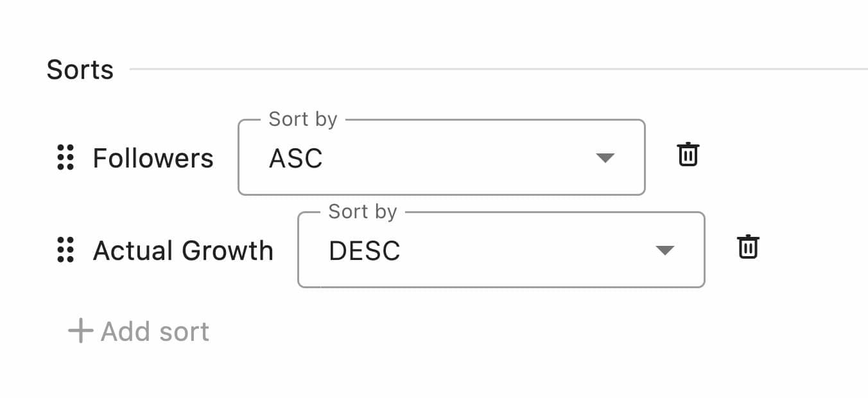This screenshot has height=398, width=868.
Task: Open the Sort by dropdown showing ASC
Action: 441,157
